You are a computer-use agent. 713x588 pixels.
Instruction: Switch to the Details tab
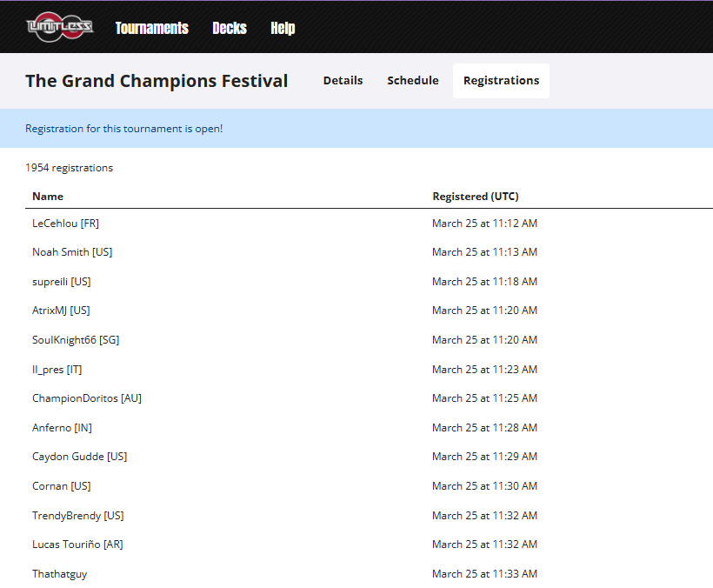click(x=343, y=81)
